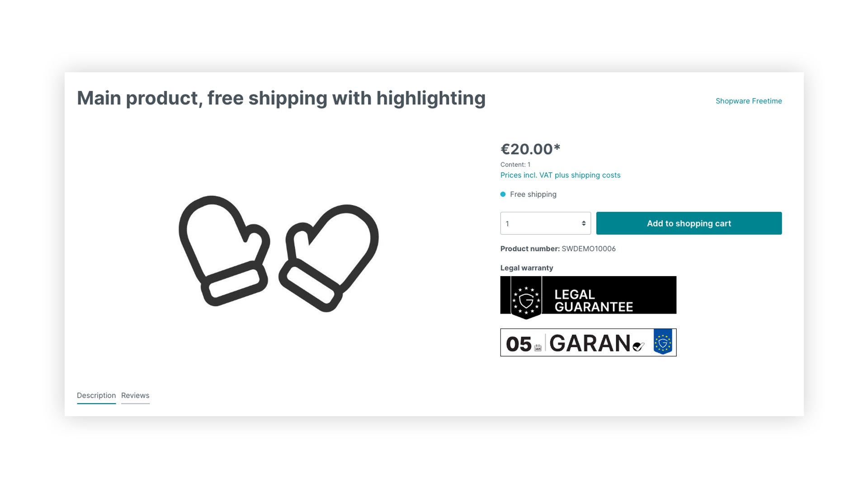Click the 05 number on warranty badge
The width and height of the screenshot is (868, 488).
tap(519, 344)
